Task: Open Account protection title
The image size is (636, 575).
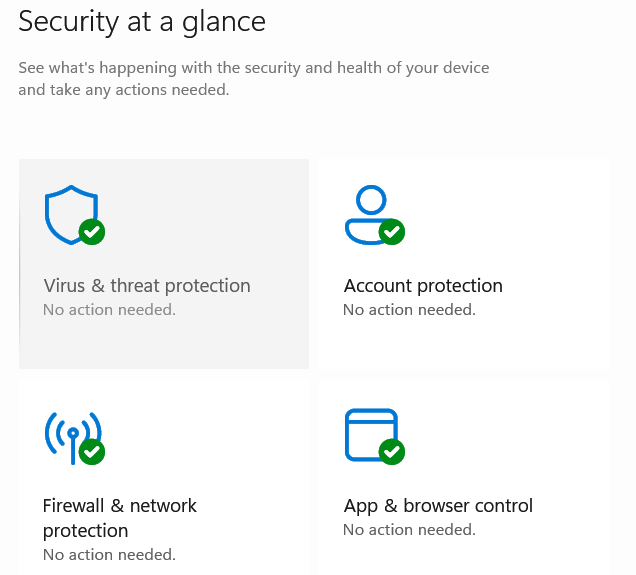Action: point(423,286)
